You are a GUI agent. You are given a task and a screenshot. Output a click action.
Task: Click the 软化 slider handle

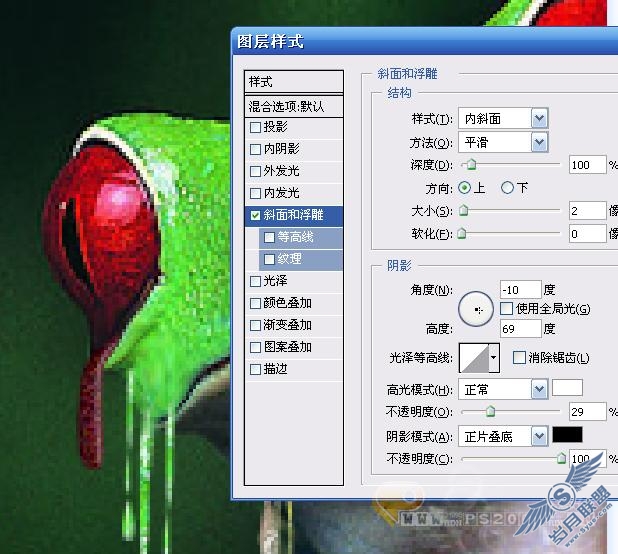(462, 234)
